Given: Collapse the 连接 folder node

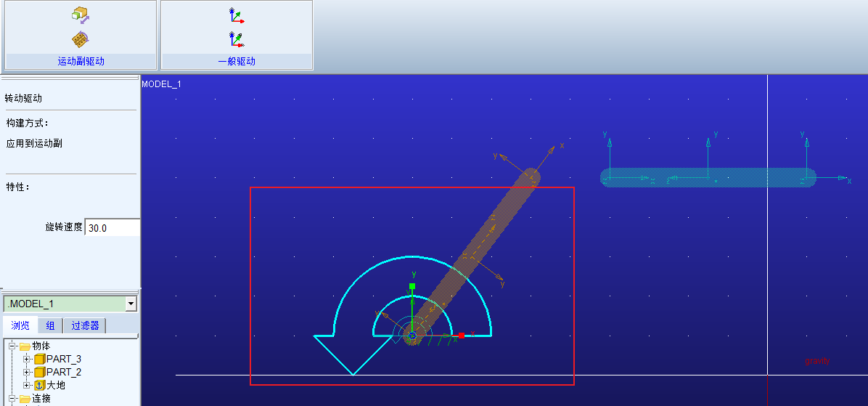Looking at the screenshot, I should [x=12, y=398].
